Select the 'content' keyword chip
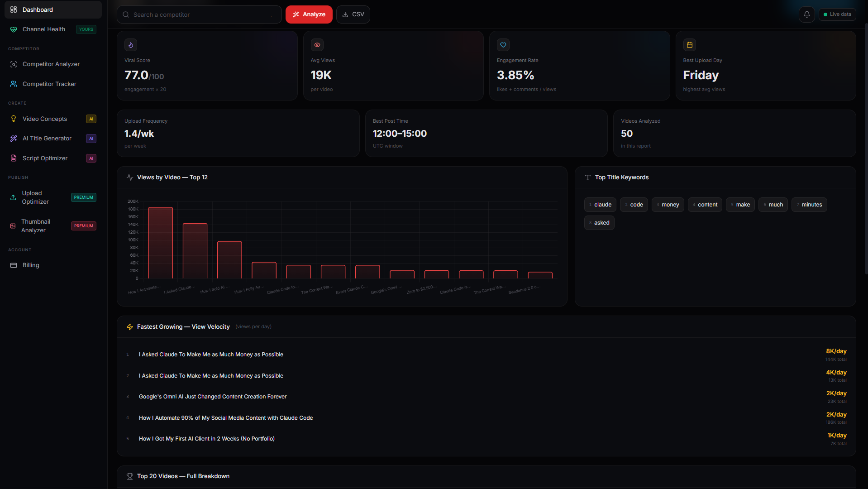 click(x=705, y=205)
